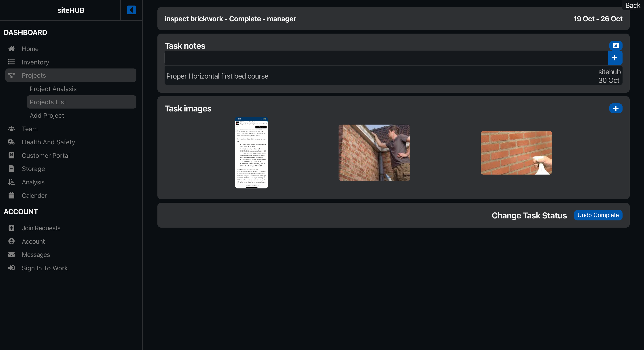Click the Back navigation button

(633, 4)
